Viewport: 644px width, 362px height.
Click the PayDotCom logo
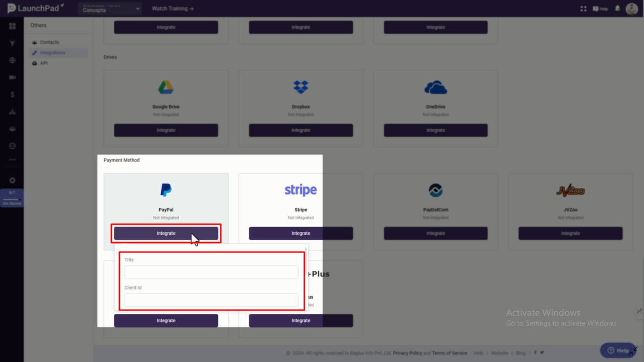435,190
